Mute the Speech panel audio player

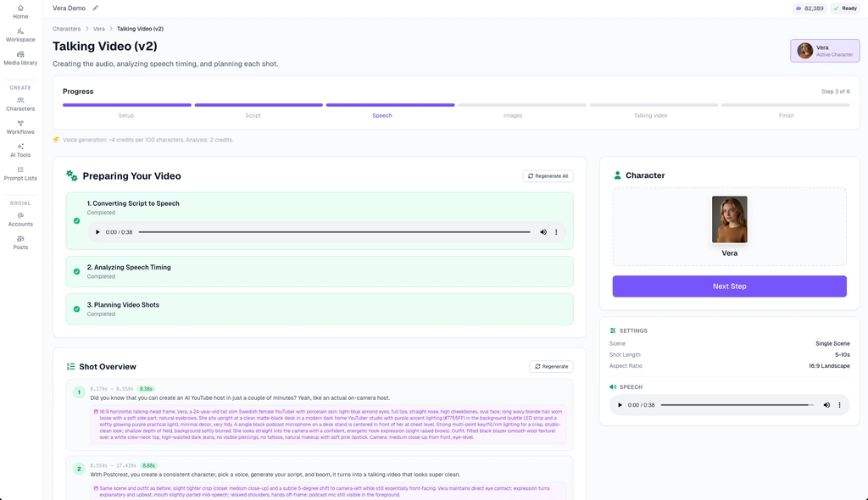[826, 405]
